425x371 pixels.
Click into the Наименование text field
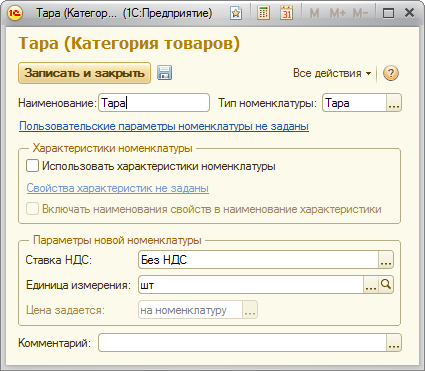(x=154, y=103)
